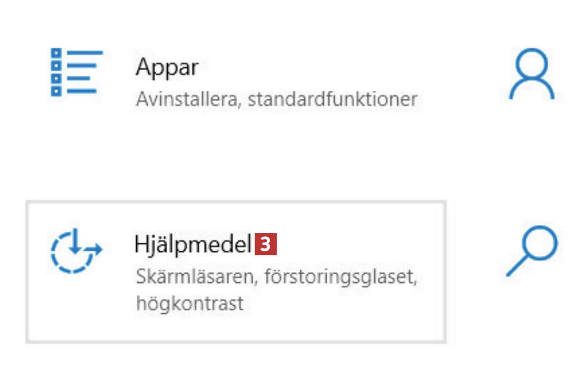Open the Appar settings heading
Screen dimensions: 580x392
(167, 67)
